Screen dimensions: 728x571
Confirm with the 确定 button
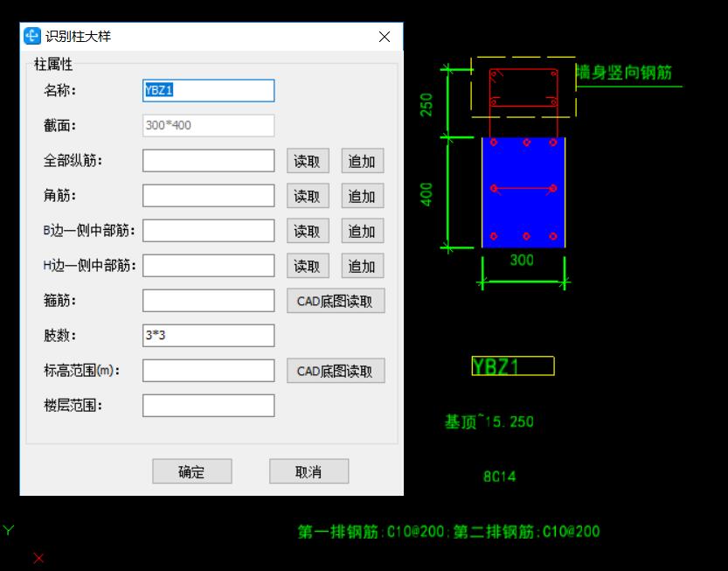coord(191,471)
